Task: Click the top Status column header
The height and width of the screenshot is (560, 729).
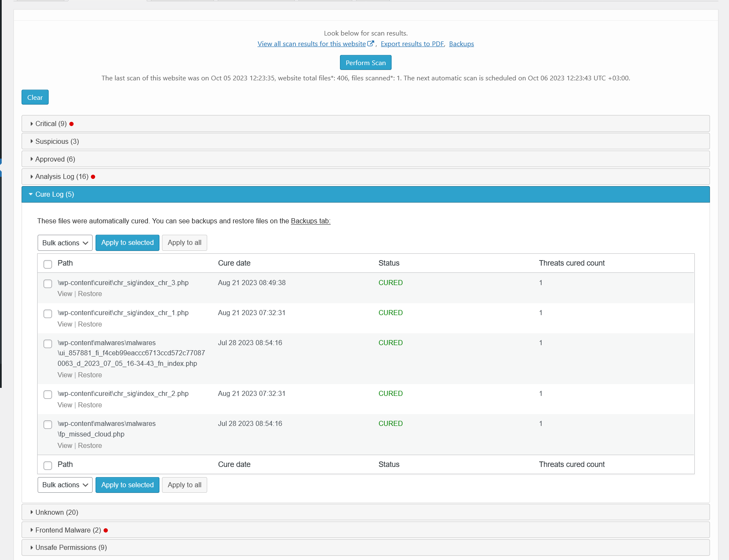Action: click(389, 263)
